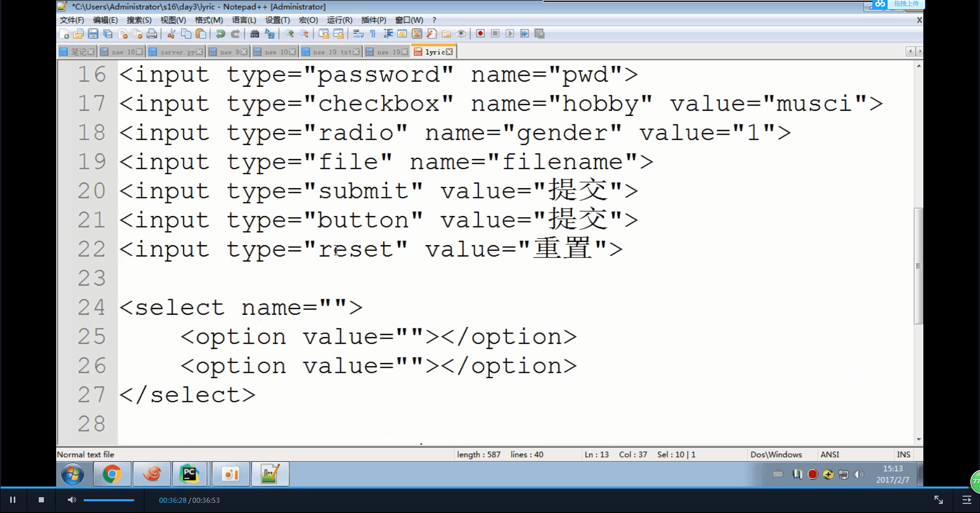The width and height of the screenshot is (980, 513).
Task: Cut selection with the scissors icon
Action: [x=171, y=34]
